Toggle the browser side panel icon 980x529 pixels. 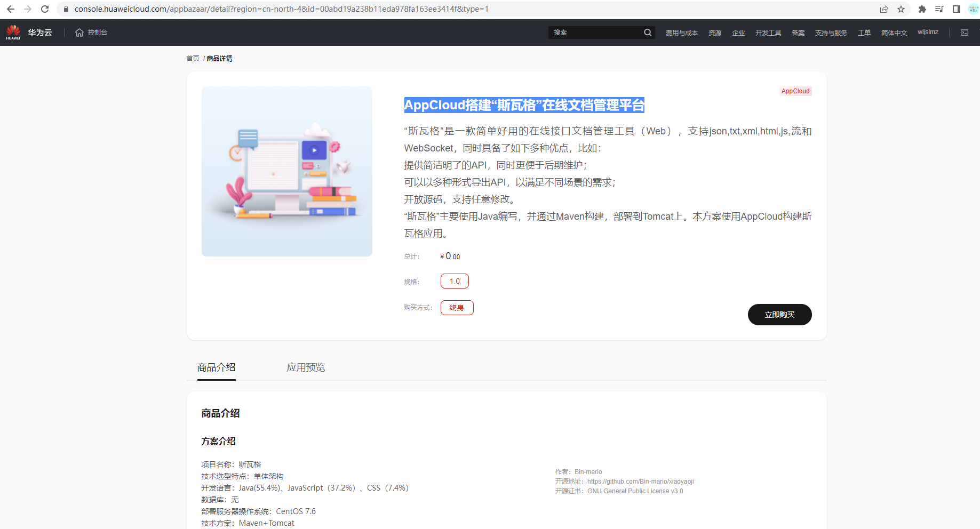pyautogui.click(x=957, y=9)
